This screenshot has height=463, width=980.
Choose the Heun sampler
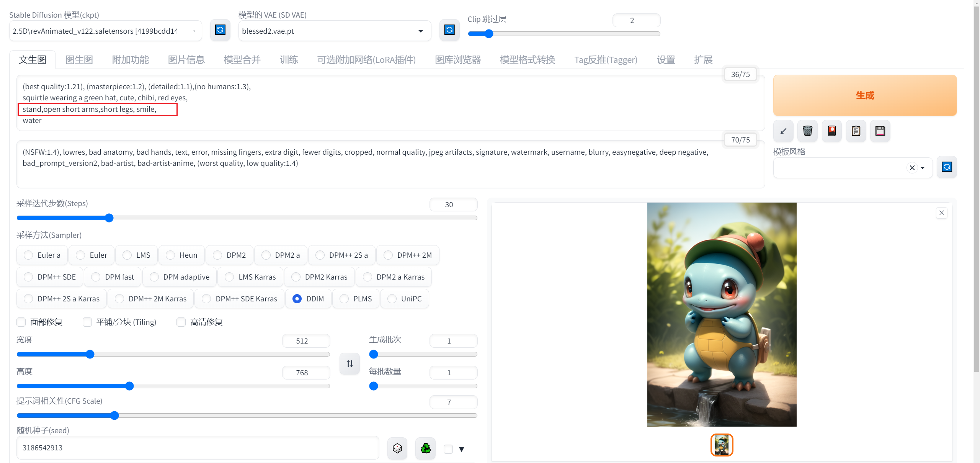[182, 255]
